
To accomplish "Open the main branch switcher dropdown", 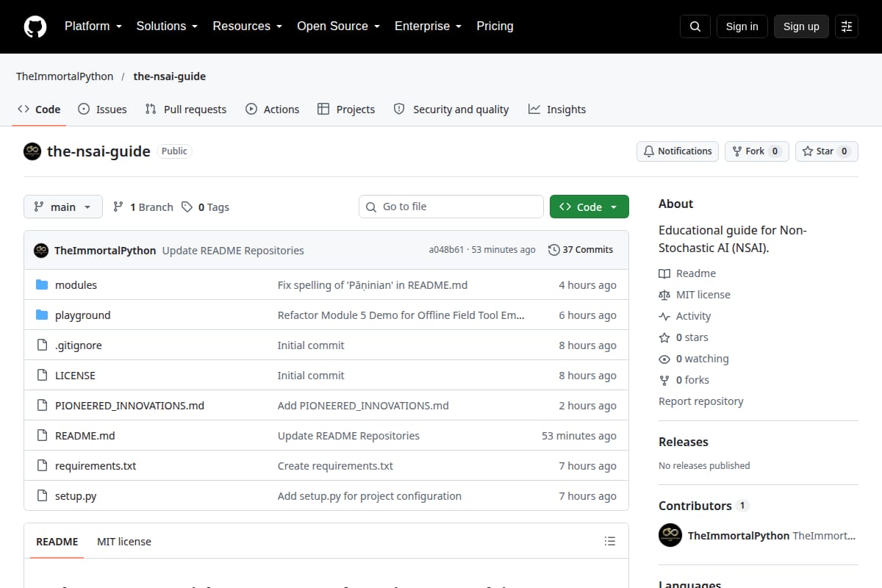I will pyautogui.click(x=63, y=207).
